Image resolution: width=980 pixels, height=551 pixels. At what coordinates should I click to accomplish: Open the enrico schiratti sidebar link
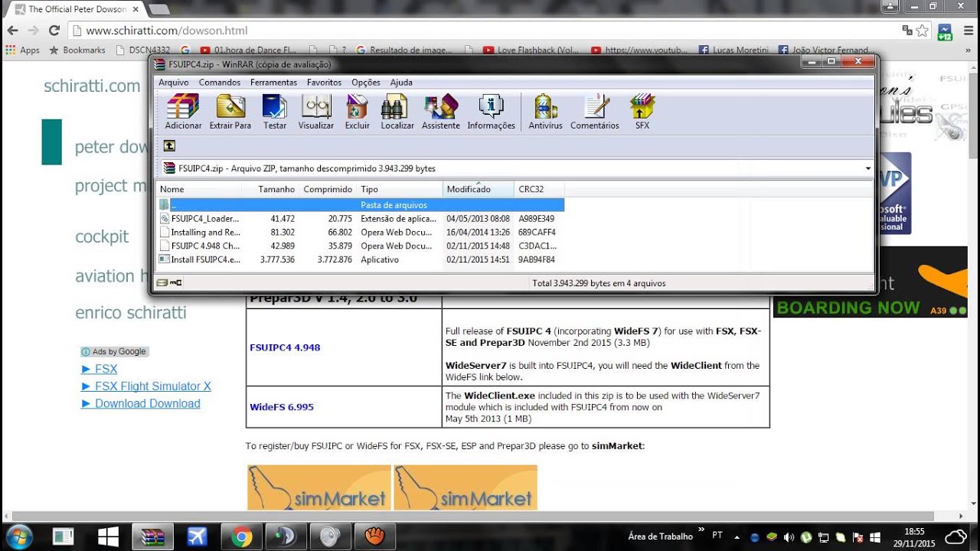(x=131, y=312)
